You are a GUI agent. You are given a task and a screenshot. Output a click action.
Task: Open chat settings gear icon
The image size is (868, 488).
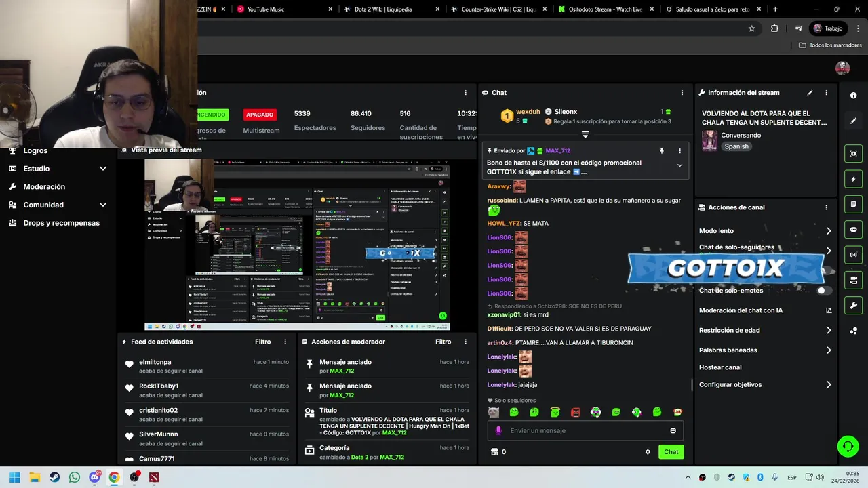[x=648, y=452]
